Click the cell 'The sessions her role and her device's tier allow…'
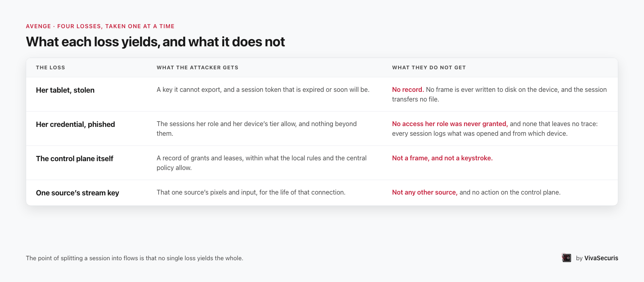This screenshot has height=282, width=644. coord(257,129)
